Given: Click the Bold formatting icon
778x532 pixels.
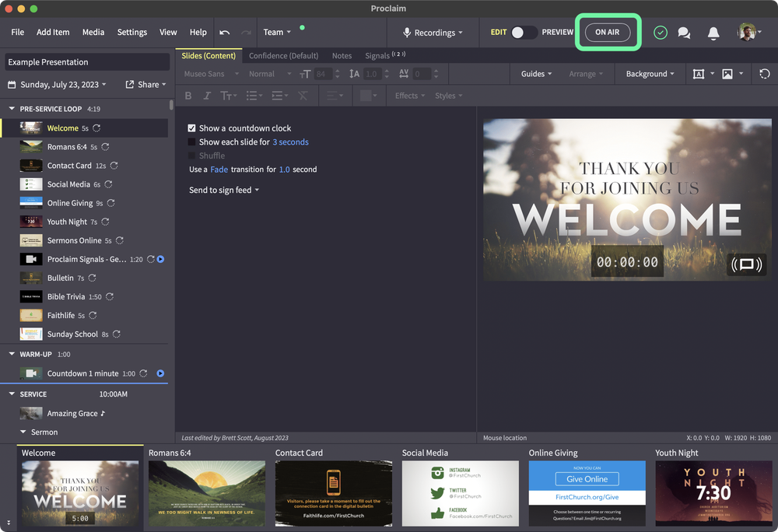Looking at the screenshot, I should point(188,96).
